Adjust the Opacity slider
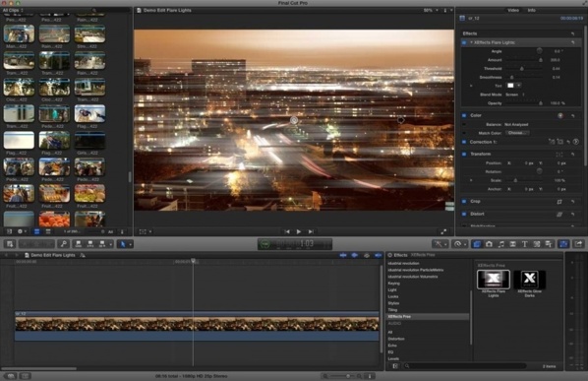 tap(524, 103)
